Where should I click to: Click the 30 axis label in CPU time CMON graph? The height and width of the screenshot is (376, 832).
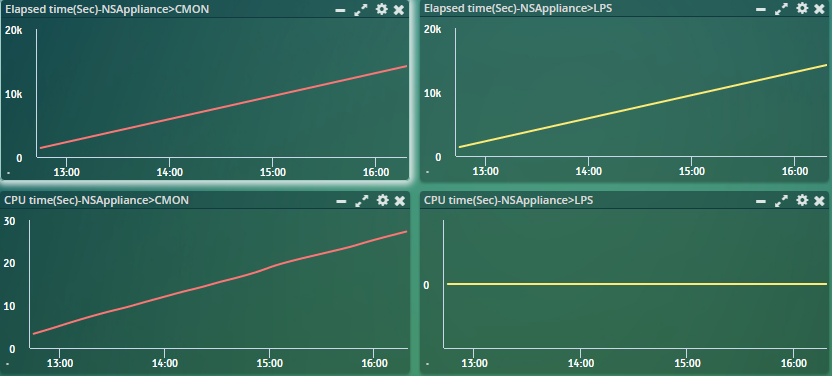pos(10,222)
